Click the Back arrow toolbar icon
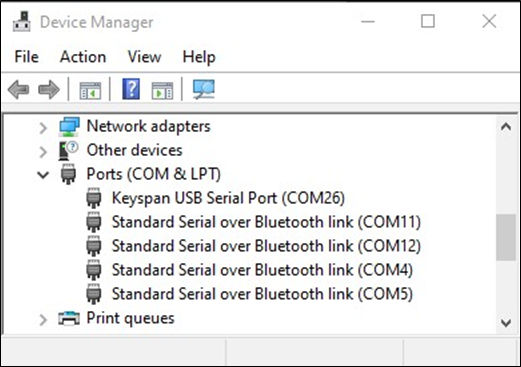Screen dimensions: 521x367 click(18, 89)
